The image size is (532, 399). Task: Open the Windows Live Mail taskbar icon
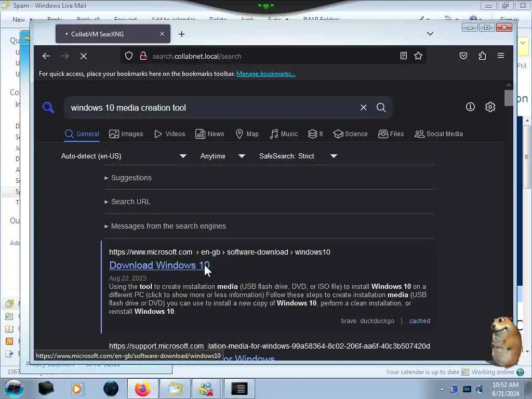(x=175, y=389)
